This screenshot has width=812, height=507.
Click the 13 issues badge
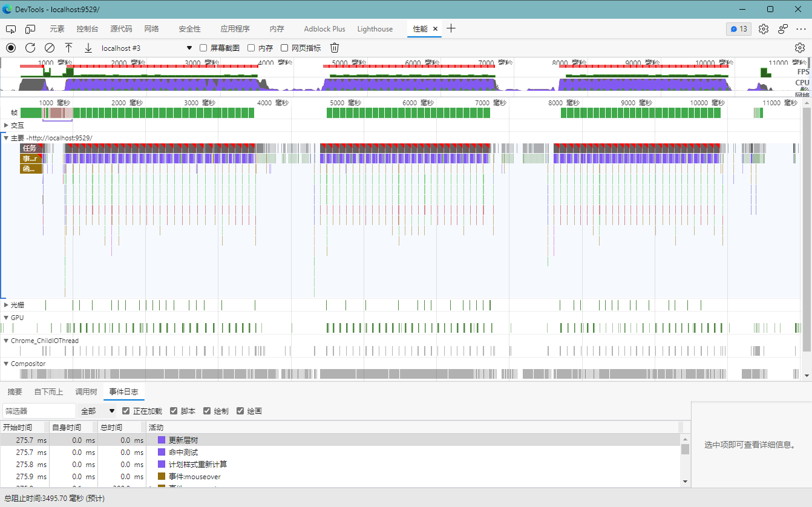click(x=739, y=29)
